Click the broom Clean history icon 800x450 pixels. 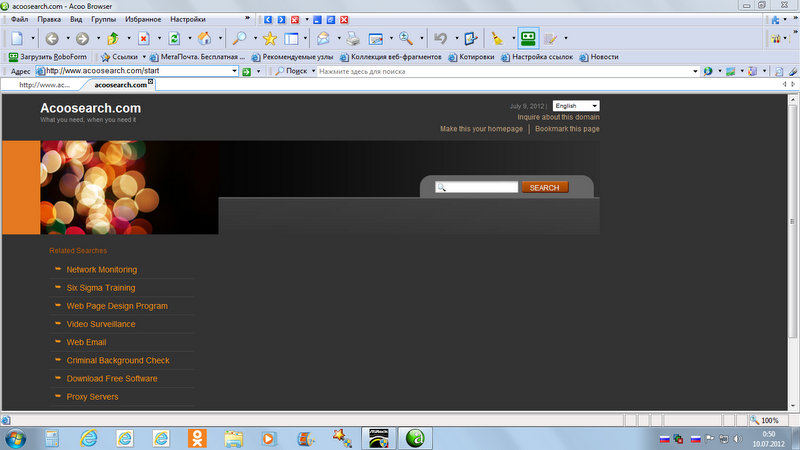coord(497,38)
